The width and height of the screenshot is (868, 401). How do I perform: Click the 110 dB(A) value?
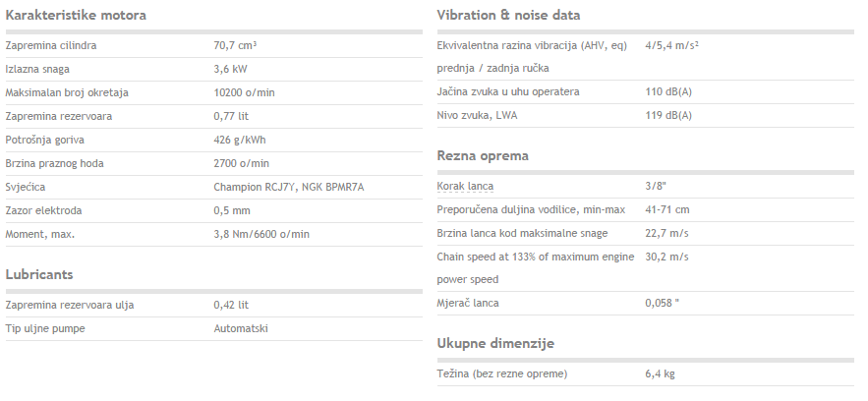(668, 91)
